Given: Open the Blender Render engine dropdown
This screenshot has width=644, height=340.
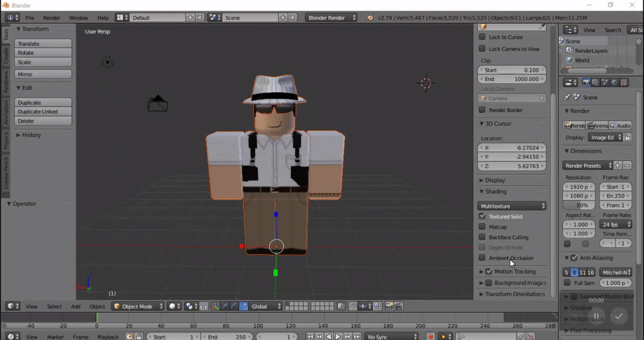Looking at the screenshot, I should 332,17.
